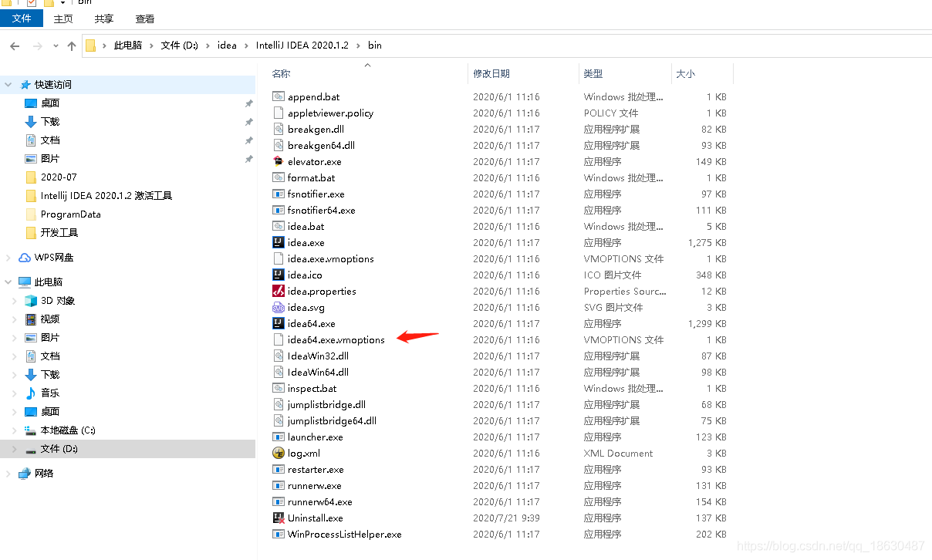The image size is (932, 560).
Task: Click the idea64.exe IntelliJ icon
Action: click(279, 323)
